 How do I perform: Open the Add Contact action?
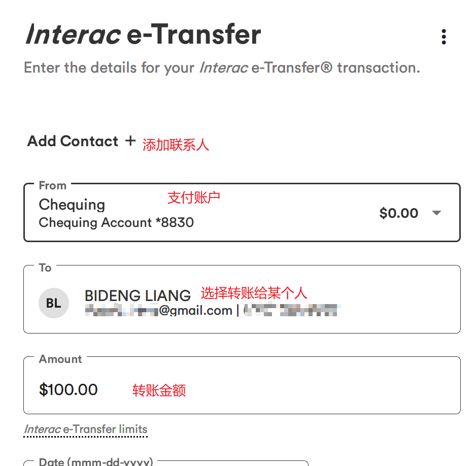73,142
